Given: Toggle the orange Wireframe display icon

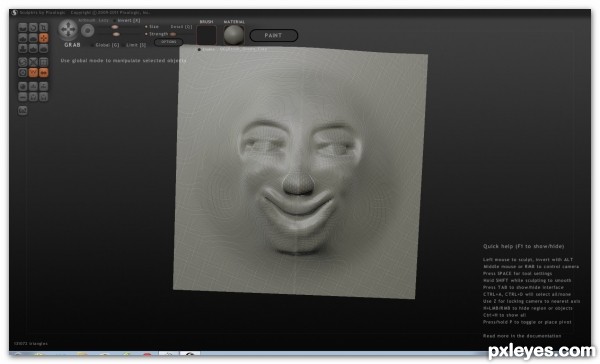Looking at the screenshot, I should (x=33, y=72).
